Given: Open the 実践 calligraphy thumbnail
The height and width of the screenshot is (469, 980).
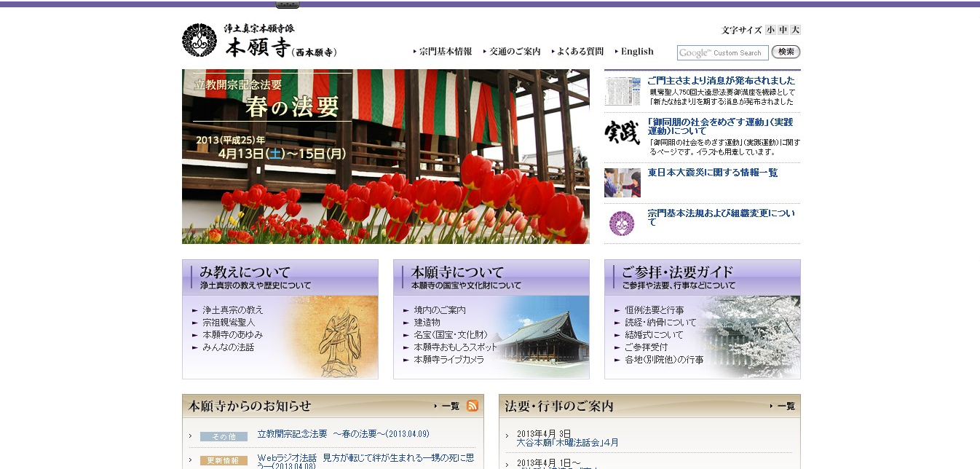Looking at the screenshot, I should click(x=622, y=133).
